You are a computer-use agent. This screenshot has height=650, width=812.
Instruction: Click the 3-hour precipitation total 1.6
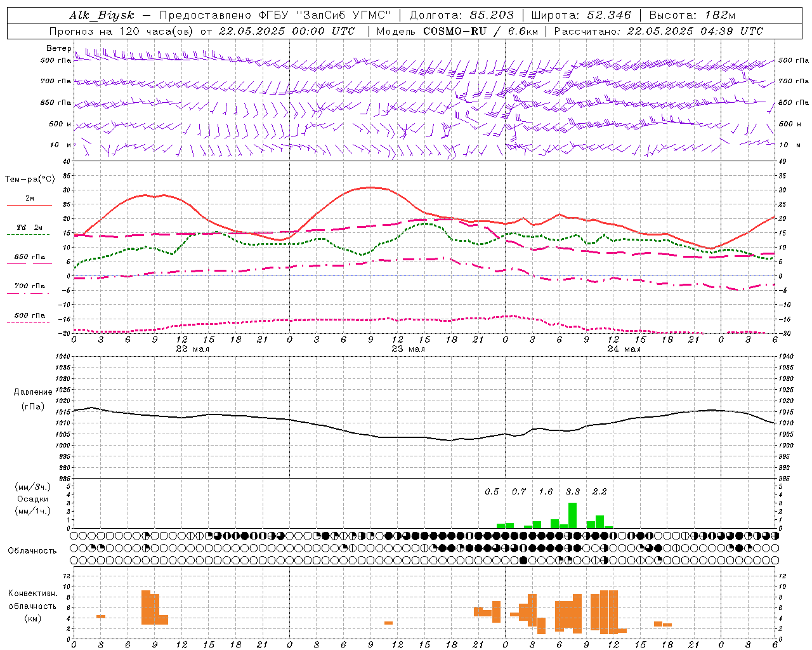click(546, 492)
